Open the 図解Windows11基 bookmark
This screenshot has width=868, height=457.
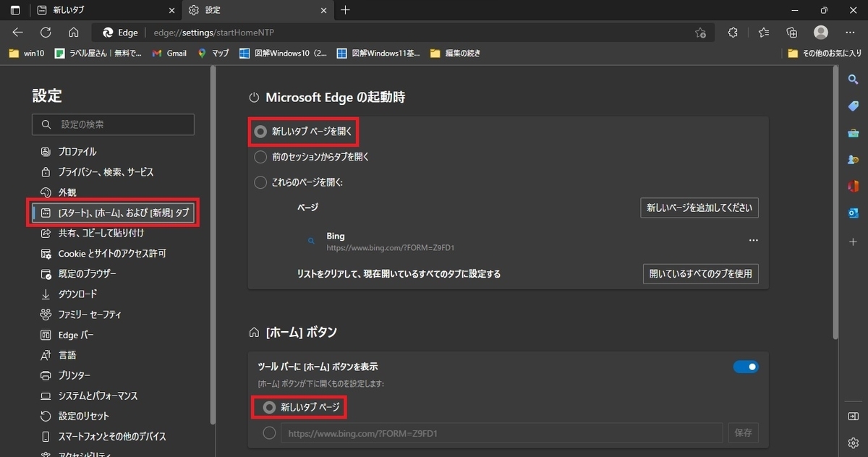click(378, 54)
